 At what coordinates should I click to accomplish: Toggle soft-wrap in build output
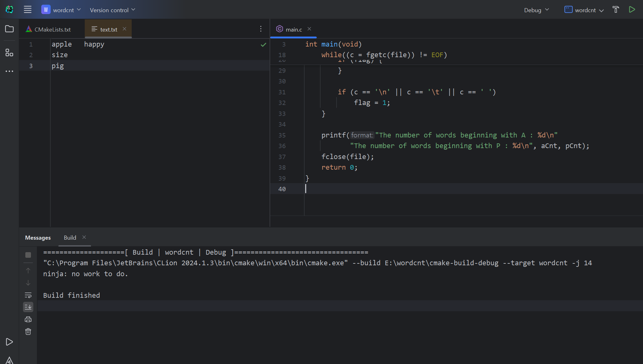click(x=28, y=295)
